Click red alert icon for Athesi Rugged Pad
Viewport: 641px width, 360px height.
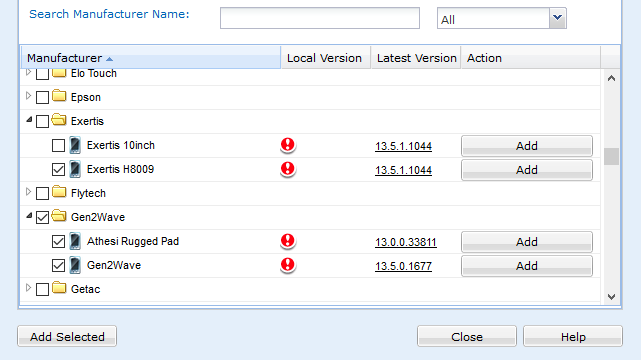(288, 241)
